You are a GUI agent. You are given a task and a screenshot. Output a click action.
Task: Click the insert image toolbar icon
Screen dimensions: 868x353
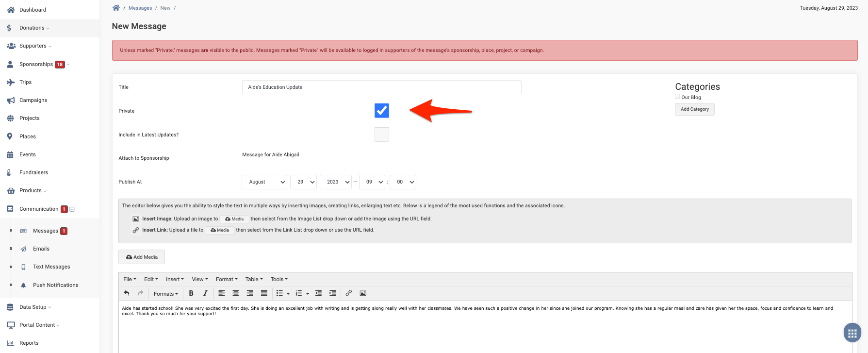363,293
